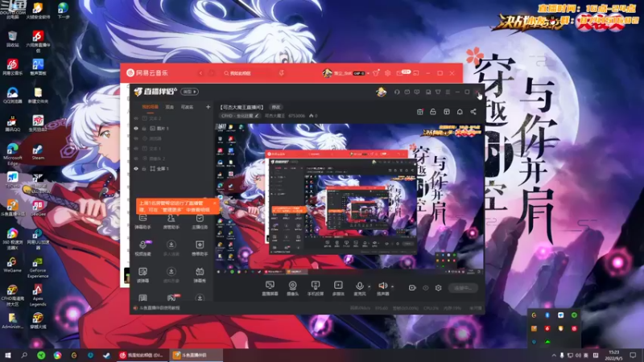Image resolution: width=644 pixels, height=362 pixels.
Task: Expand the microphone options arrow
Action: (x=369, y=287)
